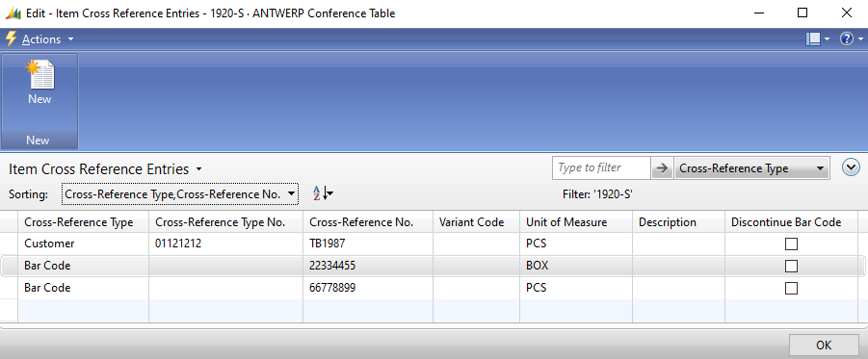Check Discontinue Bar Code for TB1987 row

click(791, 244)
